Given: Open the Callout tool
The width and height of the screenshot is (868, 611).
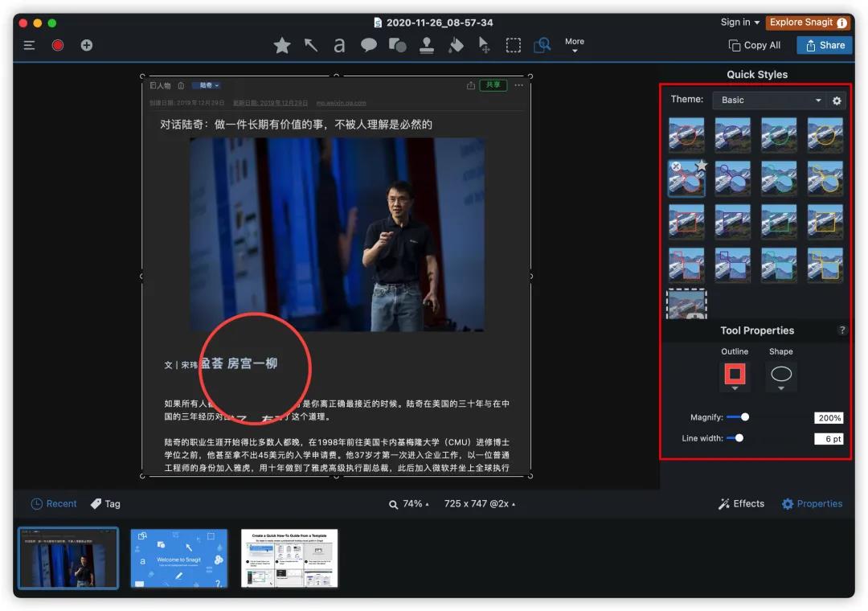Looking at the screenshot, I should click(x=368, y=45).
